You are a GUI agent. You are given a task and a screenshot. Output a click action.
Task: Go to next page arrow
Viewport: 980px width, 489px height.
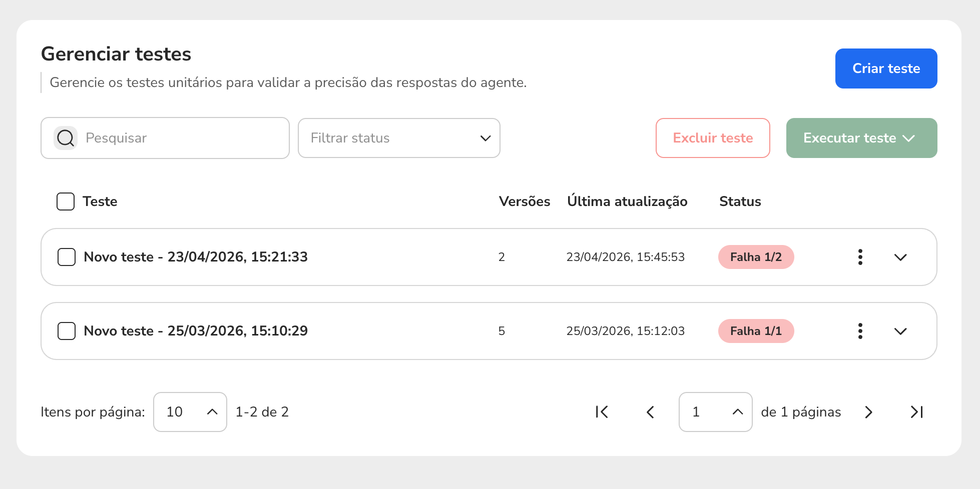tap(868, 412)
